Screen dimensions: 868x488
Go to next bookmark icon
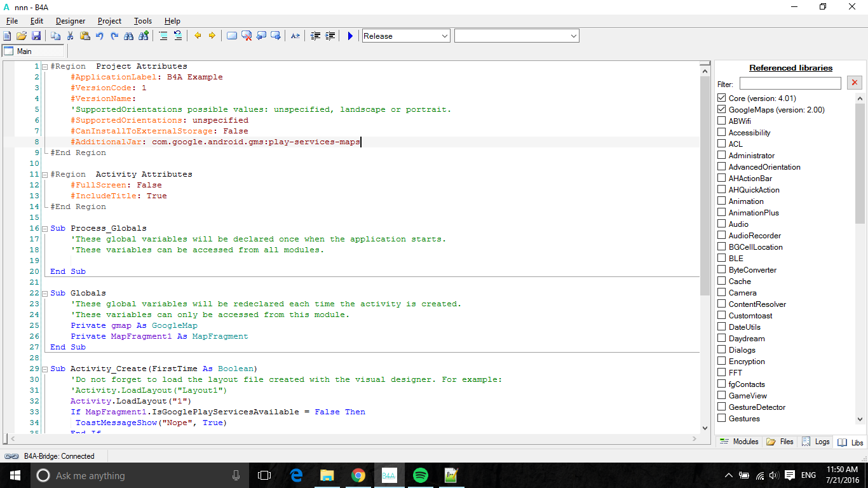[x=276, y=36]
